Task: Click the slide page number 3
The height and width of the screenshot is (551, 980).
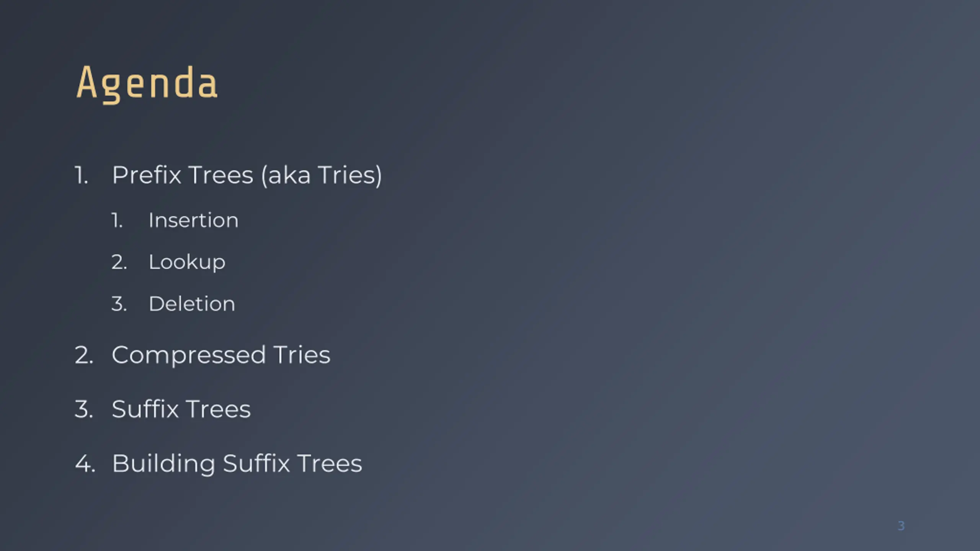Action: (901, 526)
